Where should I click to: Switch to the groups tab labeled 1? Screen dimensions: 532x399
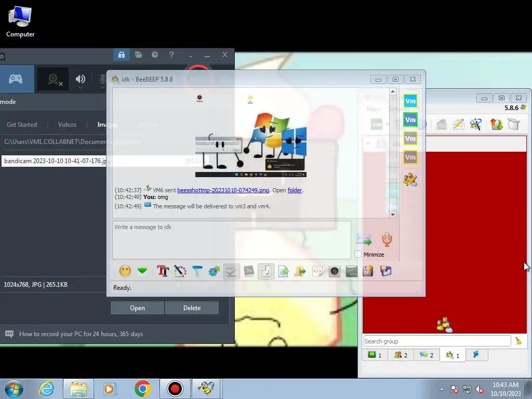pyautogui.click(x=453, y=355)
